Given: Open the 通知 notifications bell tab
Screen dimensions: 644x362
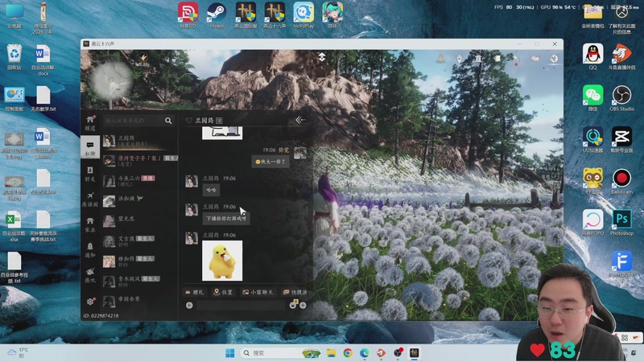Looking at the screenshot, I should click(90, 249).
